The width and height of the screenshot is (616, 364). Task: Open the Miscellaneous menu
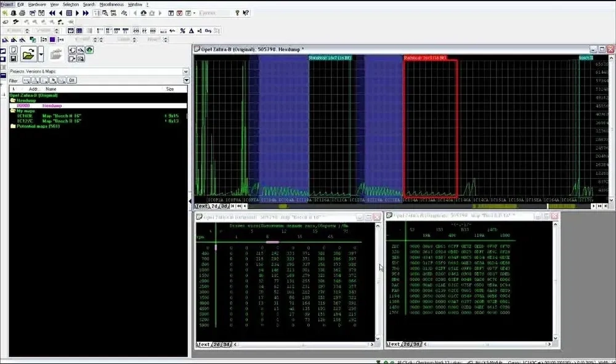[x=111, y=4]
